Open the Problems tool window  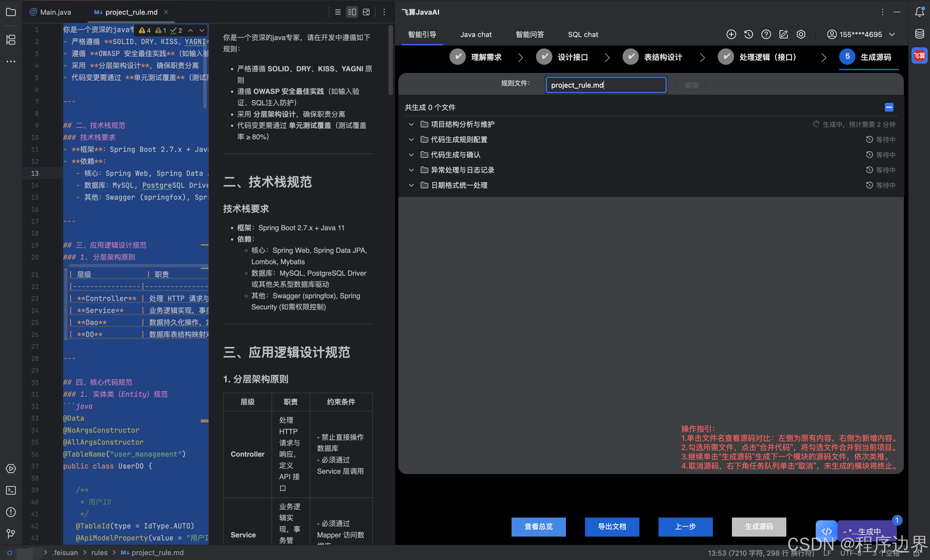coord(11,512)
